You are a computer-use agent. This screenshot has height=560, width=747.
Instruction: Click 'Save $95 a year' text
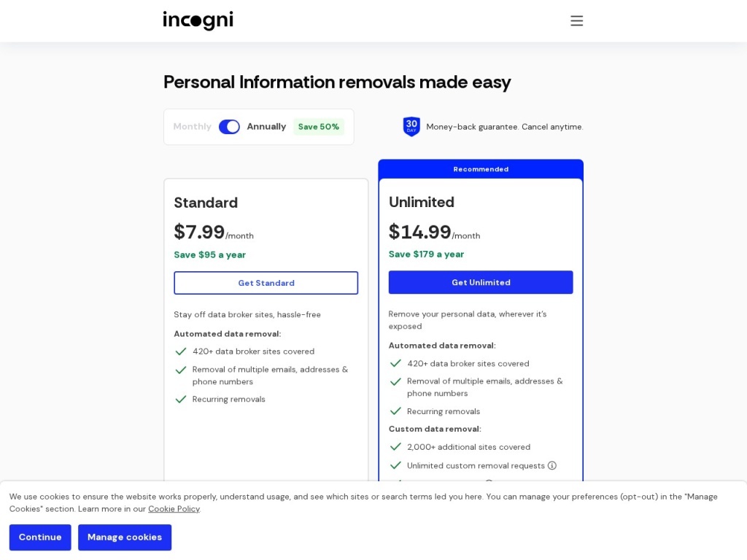[x=209, y=254]
